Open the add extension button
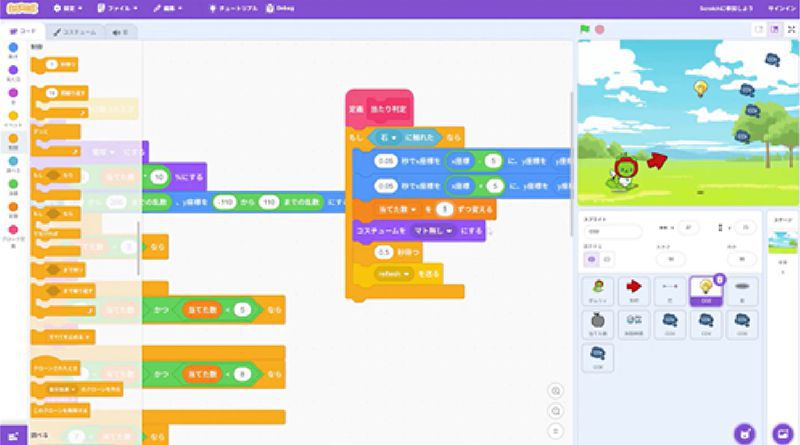Viewport: 800px width, 445px height. click(13, 436)
